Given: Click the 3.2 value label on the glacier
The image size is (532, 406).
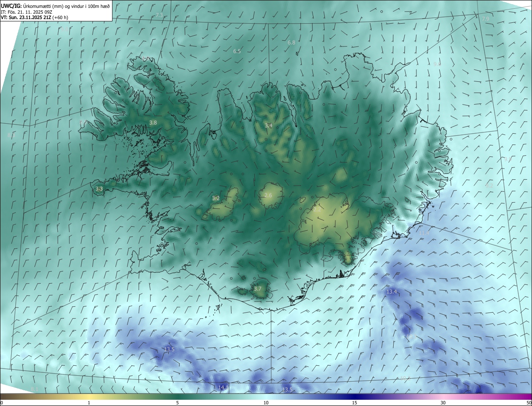Looking at the screenshot, I should [216, 198].
